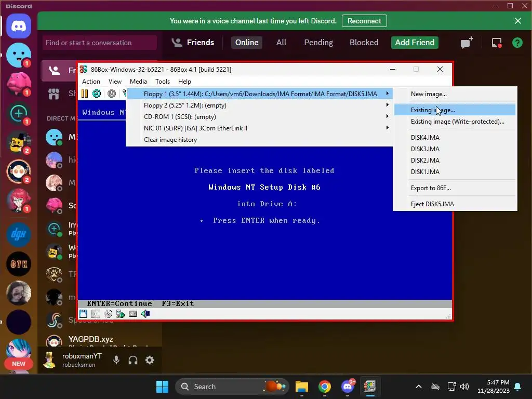532x399 pixels.
Task: Click Reconnect in Discord voice banner
Action: [x=364, y=21]
